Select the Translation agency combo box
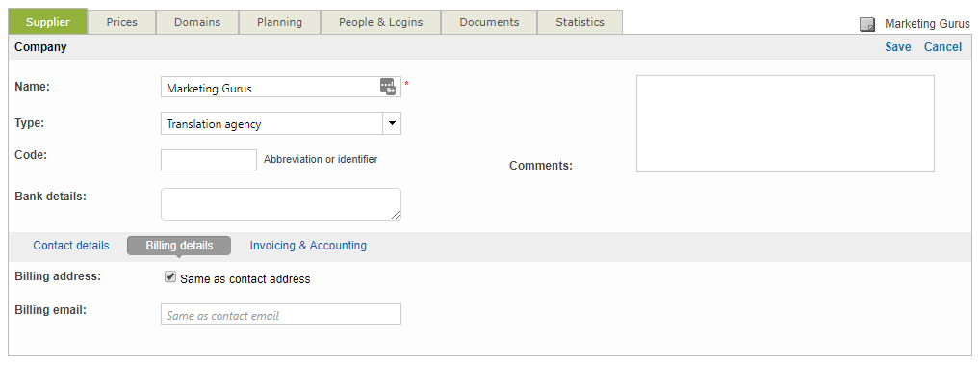The width and height of the screenshot is (980, 367). coord(281,124)
